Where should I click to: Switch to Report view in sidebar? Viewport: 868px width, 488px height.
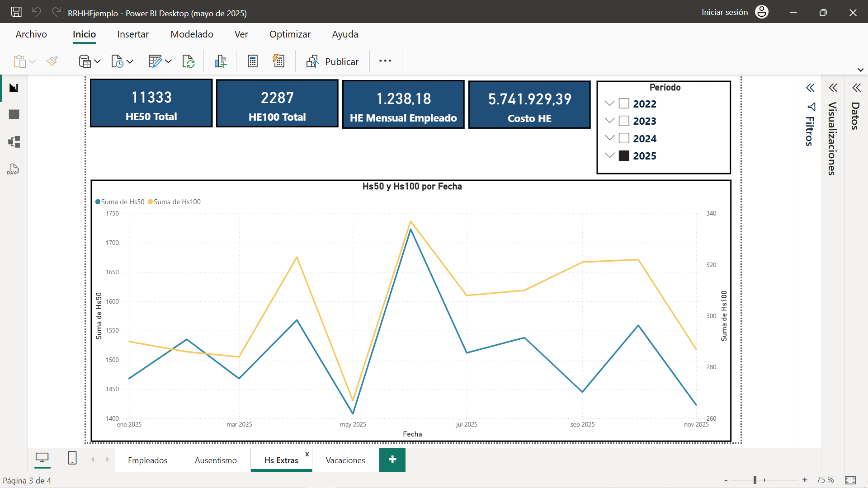(14, 88)
